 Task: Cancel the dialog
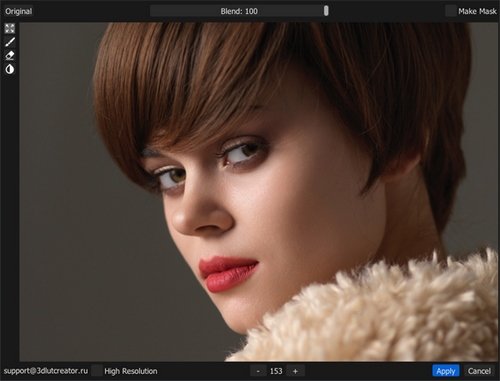(x=479, y=371)
